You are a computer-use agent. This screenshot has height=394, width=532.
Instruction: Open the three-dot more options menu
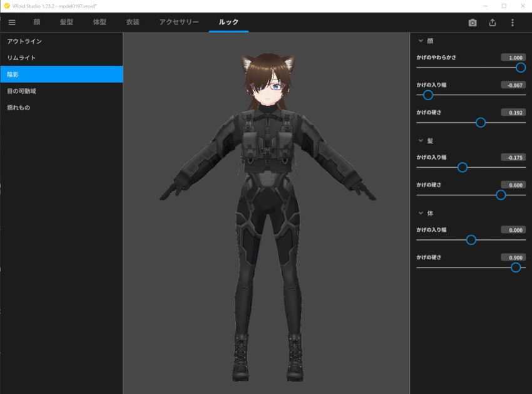513,23
